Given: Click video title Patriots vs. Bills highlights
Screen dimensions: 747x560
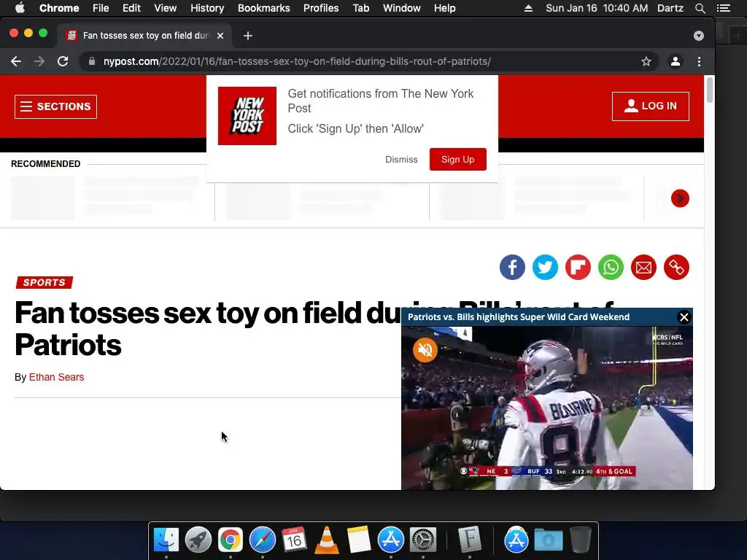Looking at the screenshot, I should click(519, 317).
